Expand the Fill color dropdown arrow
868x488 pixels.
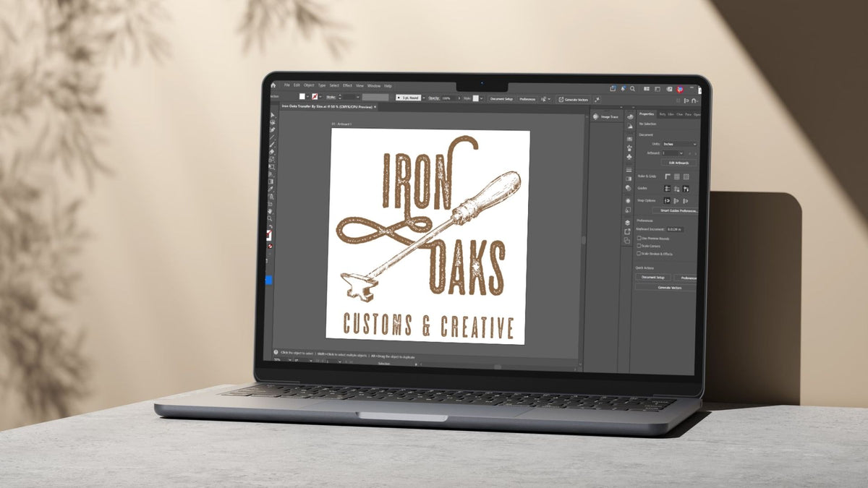pos(308,96)
